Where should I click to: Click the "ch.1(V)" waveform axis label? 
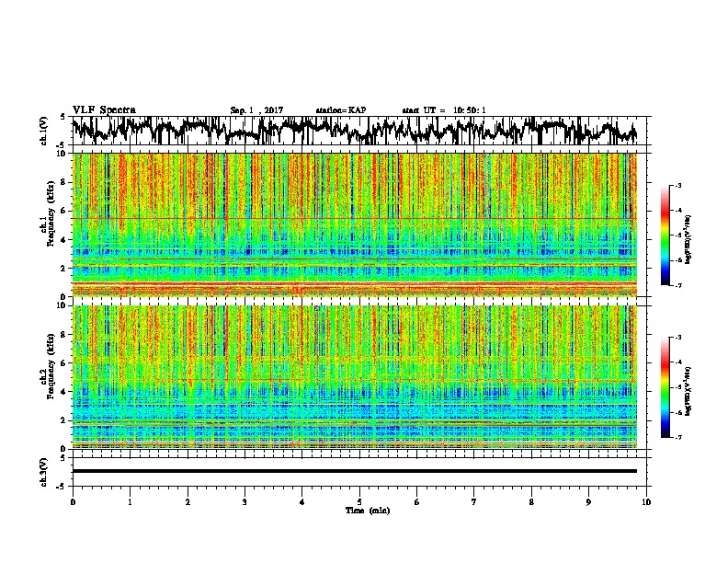[x=44, y=131]
